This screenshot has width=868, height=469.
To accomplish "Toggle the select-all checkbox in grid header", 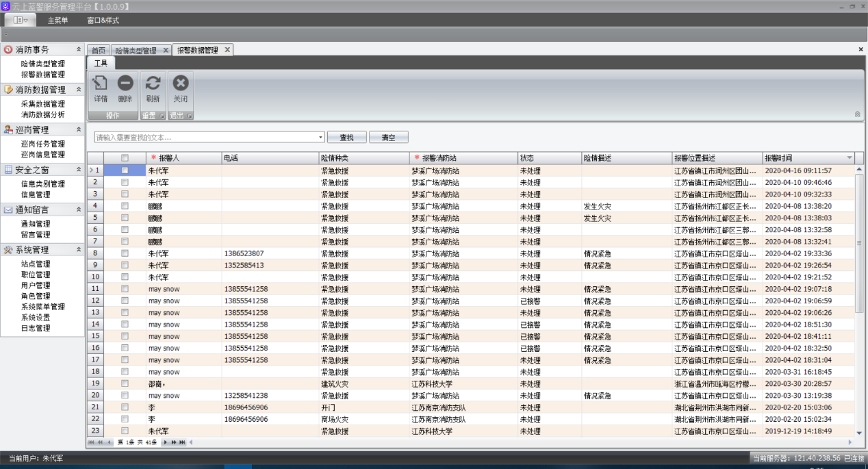I will pyautogui.click(x=125, y=158).
